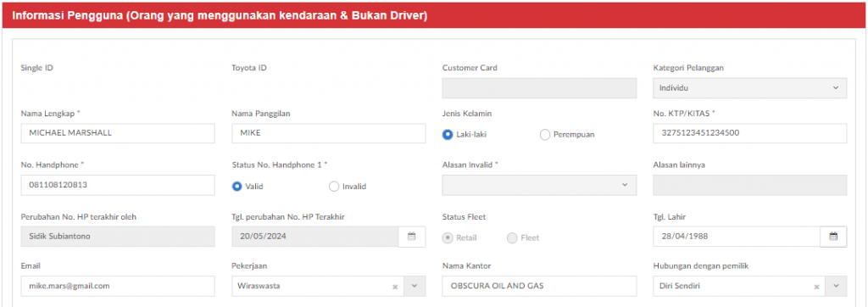Click the Toyota ID label

[x=249, y=68]
